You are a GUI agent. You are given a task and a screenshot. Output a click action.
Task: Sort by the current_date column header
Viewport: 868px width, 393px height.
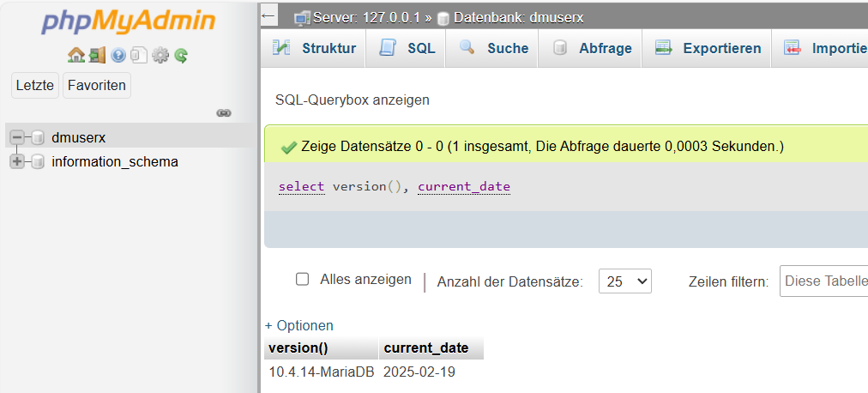(426, 348)
